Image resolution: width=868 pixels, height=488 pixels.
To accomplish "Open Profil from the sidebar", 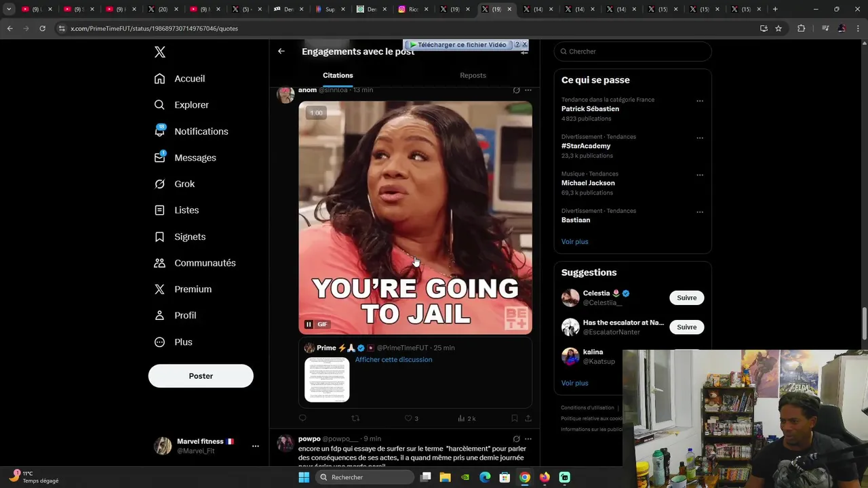I will point(175,316).
